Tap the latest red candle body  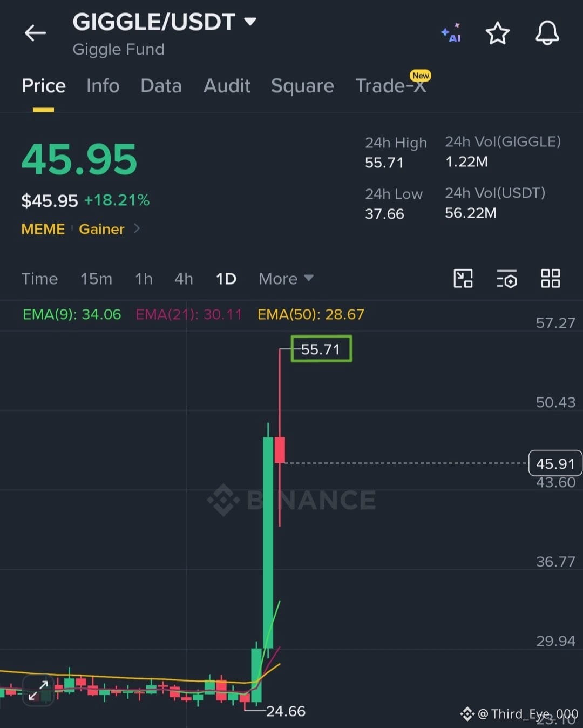[280, 450]
